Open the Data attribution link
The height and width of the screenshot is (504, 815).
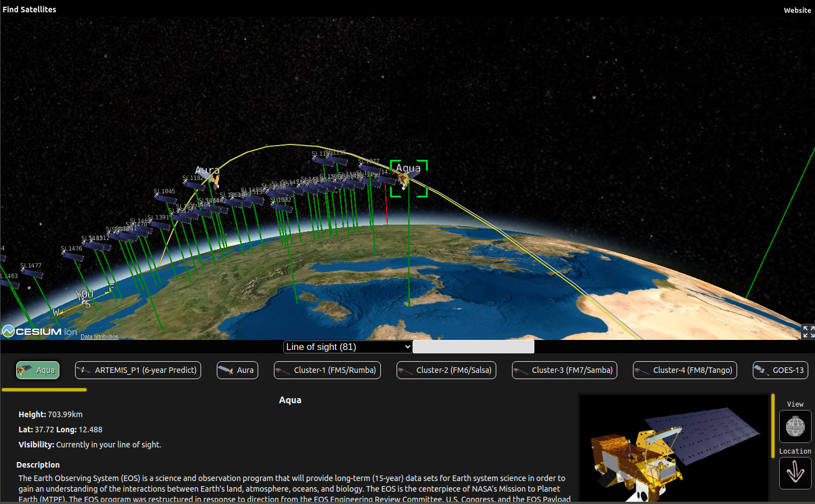99,337
